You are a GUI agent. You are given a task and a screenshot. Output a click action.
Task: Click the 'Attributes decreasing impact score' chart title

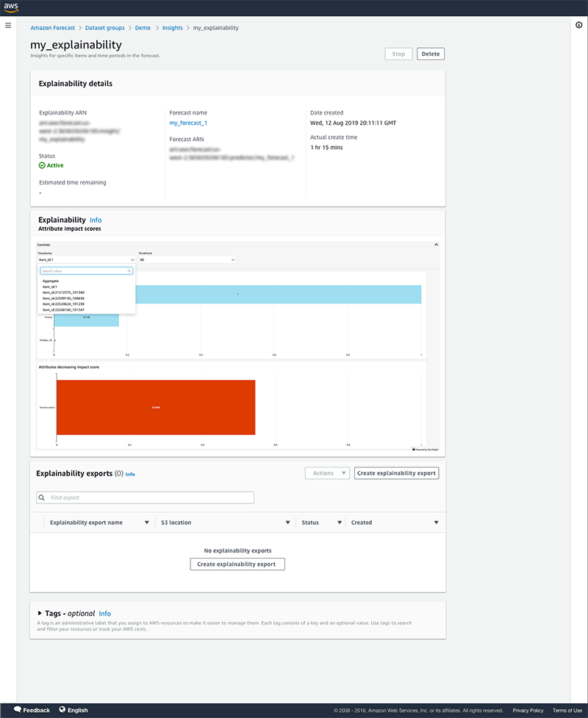click(x=68, y=367)
